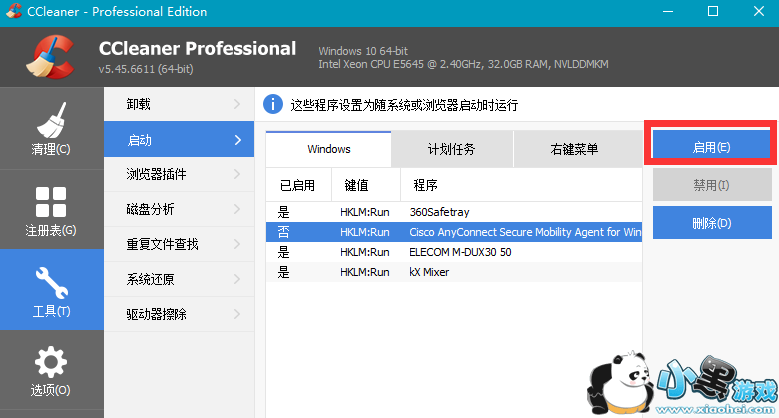The width and height of the screenshot is (779, 418).
Task: Minimize the CCleaner window
Action: pyautogui.click(x=668, y=11)
